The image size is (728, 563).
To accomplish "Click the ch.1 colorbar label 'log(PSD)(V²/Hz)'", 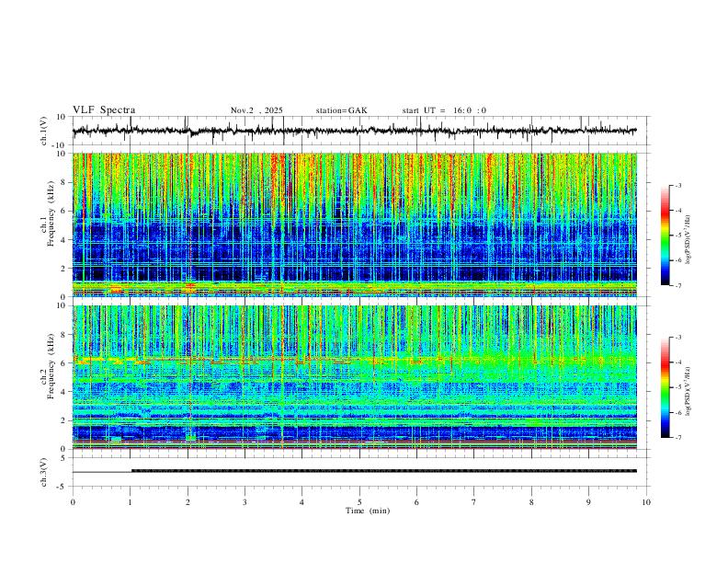I will point(688,239).
